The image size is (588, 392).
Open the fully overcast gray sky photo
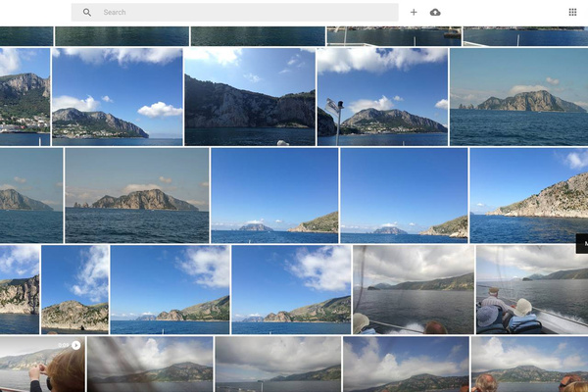point(278,365)
